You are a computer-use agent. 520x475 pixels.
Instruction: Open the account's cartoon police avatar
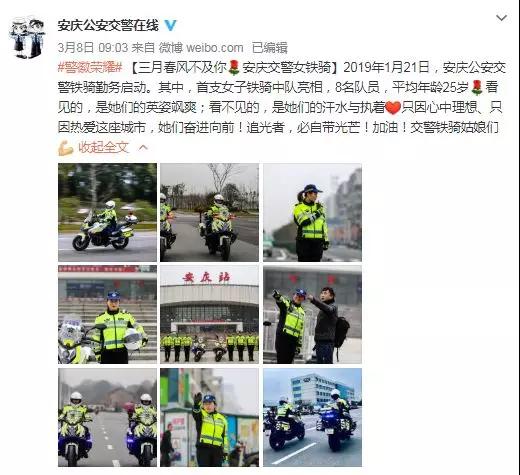pos(27,38)
